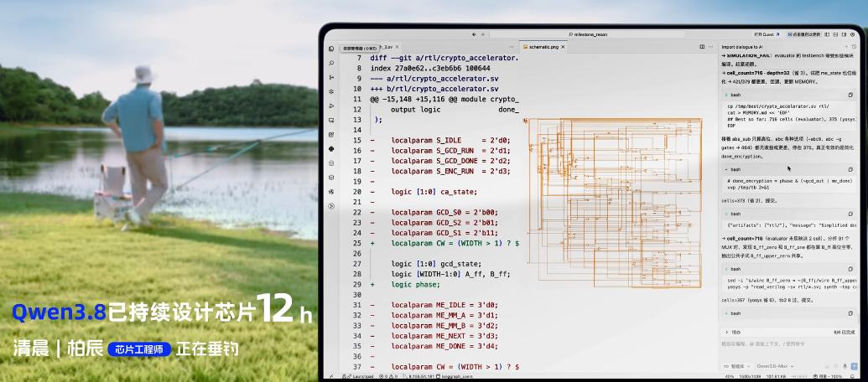Toggle the bottom panel layout icon
This screenshot has width=868, height=382.
coord(835,34)
